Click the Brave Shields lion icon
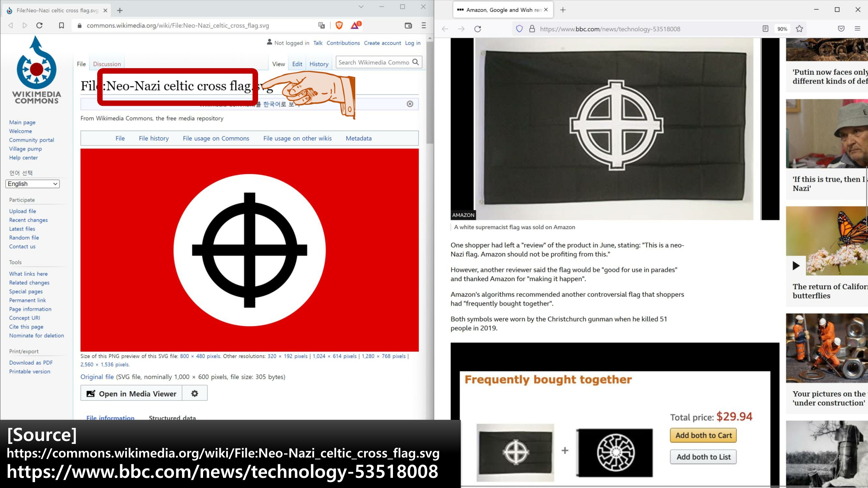This screenshot has height=488, width=868. [339, 26]
